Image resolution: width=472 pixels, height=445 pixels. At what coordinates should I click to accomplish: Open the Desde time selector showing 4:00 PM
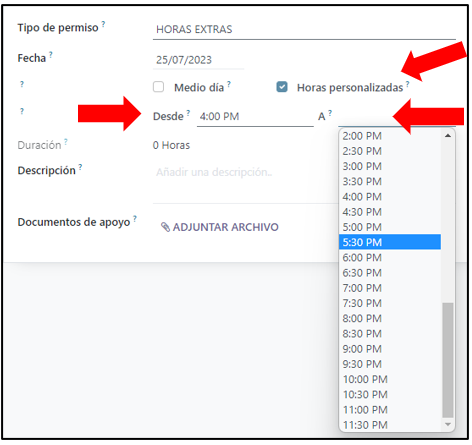[255, 117]
